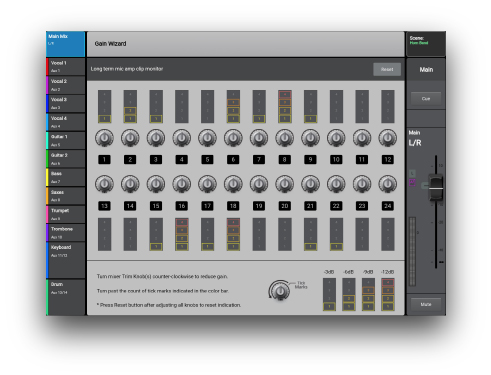Image resolution: width=491 pixels, height=375 pixels.
Task: Click the Main header in the right panel
Action: pos(426,70)
